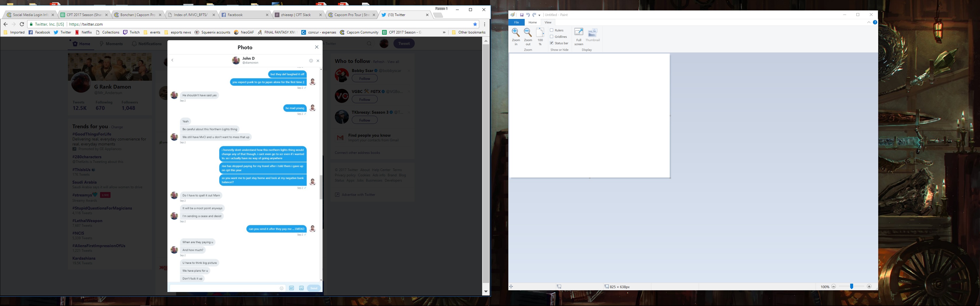Uncheck the Status bar checkbox in Paint
Viewport: 980px width, 306px height.
[x=552, y=43]
